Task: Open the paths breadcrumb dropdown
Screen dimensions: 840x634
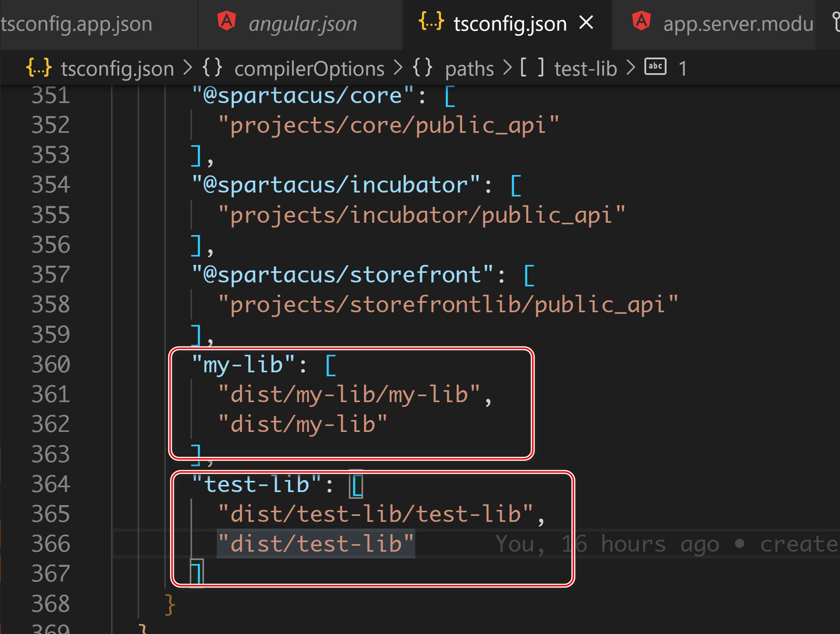Action: point(469,68)
